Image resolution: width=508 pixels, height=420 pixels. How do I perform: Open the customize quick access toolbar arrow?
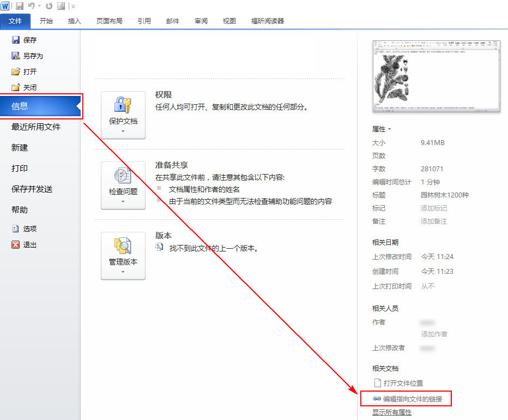coord(74,7)
